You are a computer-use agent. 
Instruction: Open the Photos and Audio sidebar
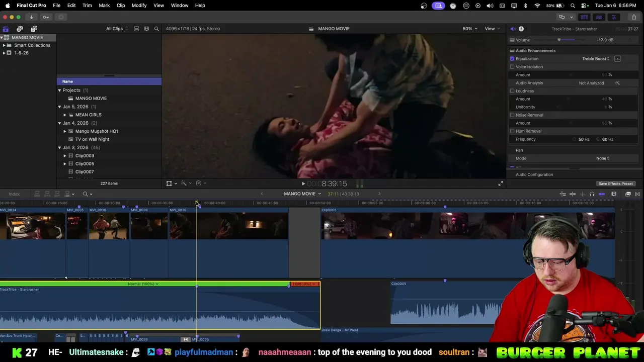tap(20, 29)
